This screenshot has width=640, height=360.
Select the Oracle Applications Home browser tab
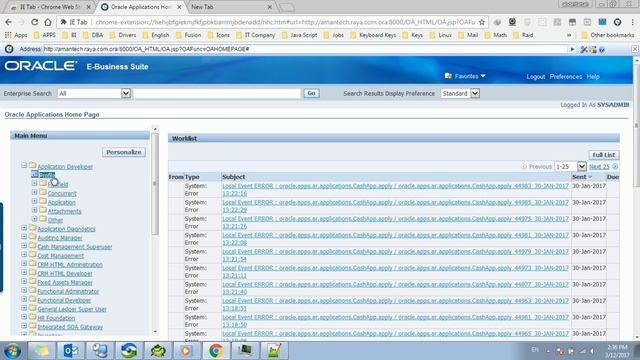coord(141,7)
